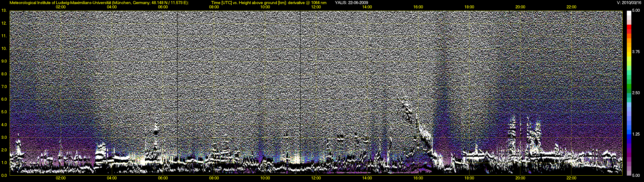644x182 pixels.
Task: Click the '3.75' colorbar scale value
Action: click(636, 52)
